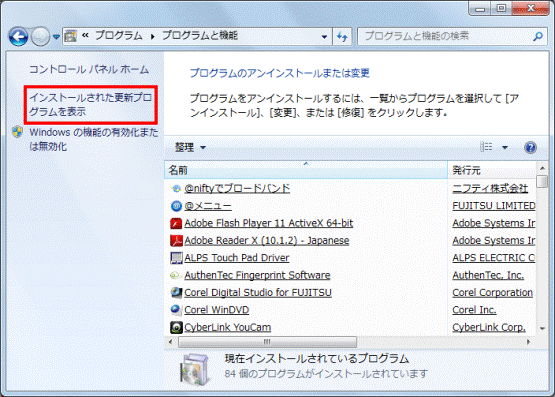Click the @メニュー blue icon
555x397 pixels.
coord(176,206)
